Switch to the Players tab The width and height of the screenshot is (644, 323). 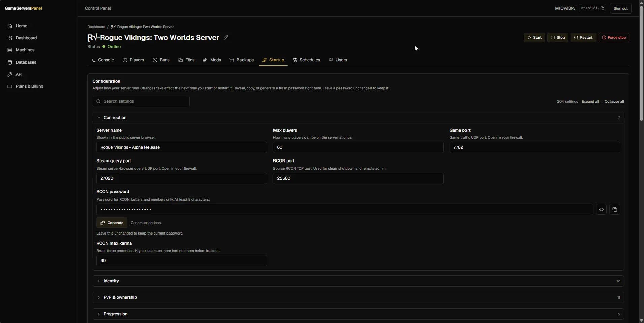tap(133, 60)
